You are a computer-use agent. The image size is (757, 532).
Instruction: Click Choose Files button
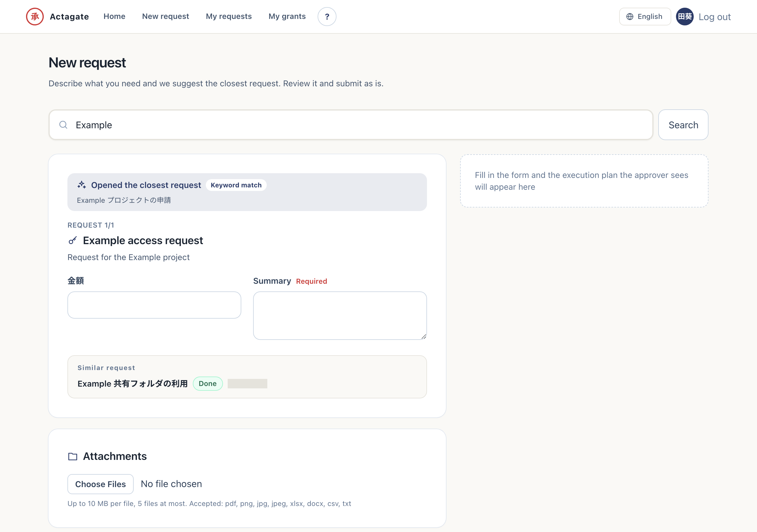coord(101,484)
